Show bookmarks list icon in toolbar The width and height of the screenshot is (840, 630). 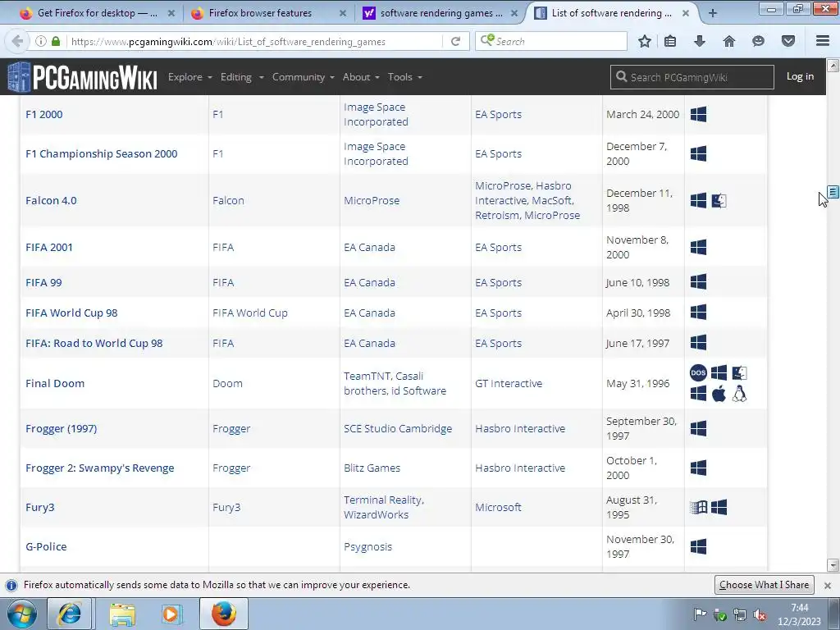[x=670, y=41]
